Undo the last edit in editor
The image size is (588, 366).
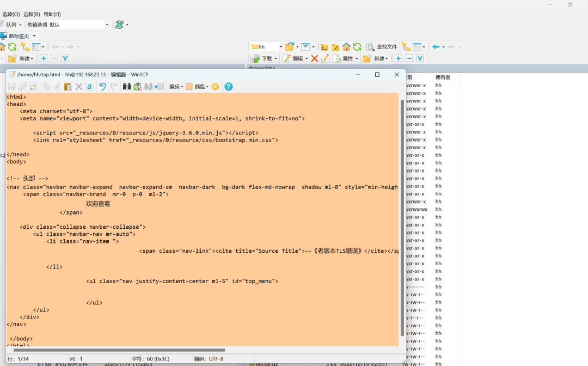coord(103,87)
